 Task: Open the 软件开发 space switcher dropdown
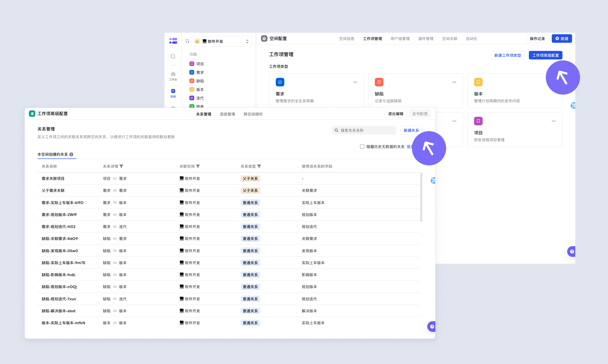pyautogui.click(x=222, y=41)
